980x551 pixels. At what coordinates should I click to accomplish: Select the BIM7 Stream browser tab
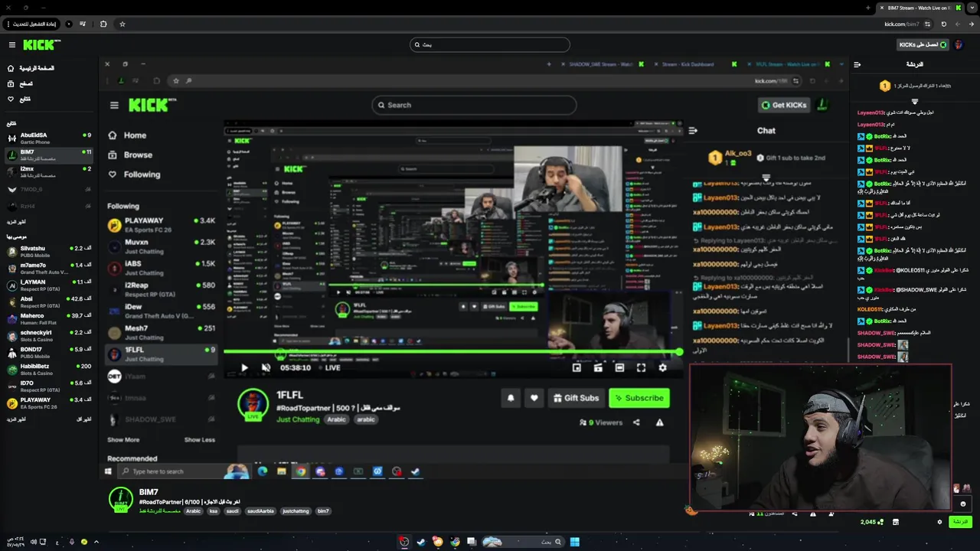(922, 8)
